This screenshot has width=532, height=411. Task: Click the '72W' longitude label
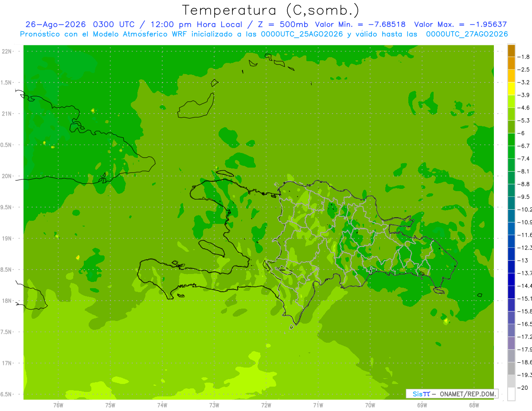click(266, 405)
